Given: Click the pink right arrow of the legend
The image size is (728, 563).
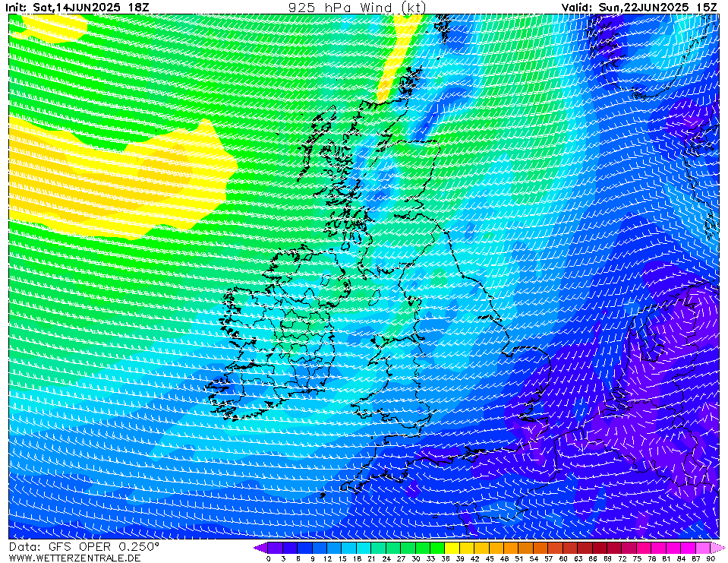Looking at the screenshot, I should tap(718, 548).
